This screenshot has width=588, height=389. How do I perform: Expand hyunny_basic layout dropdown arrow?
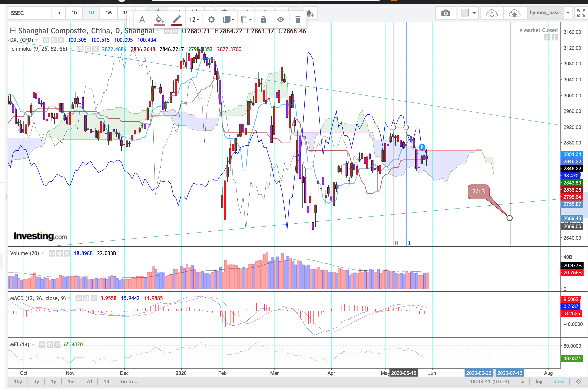click(568, 13)
